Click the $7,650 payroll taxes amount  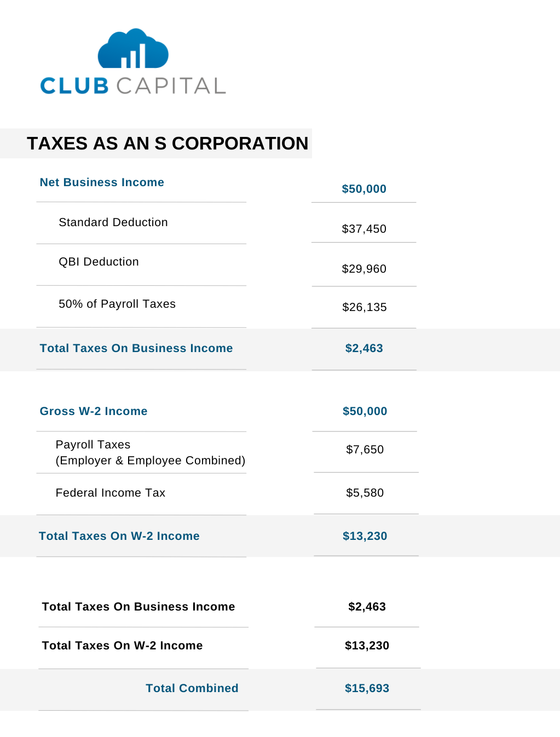pyautogui.click(x=365, y=450)
